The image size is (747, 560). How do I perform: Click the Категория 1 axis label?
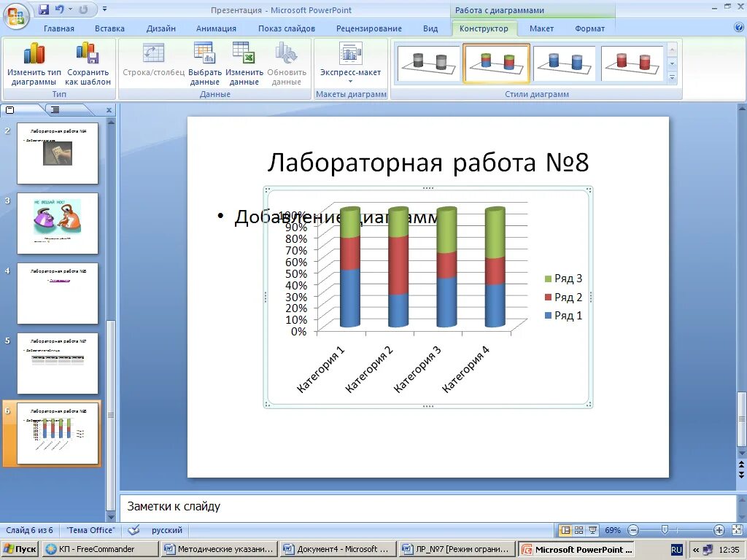click(321, 370)
